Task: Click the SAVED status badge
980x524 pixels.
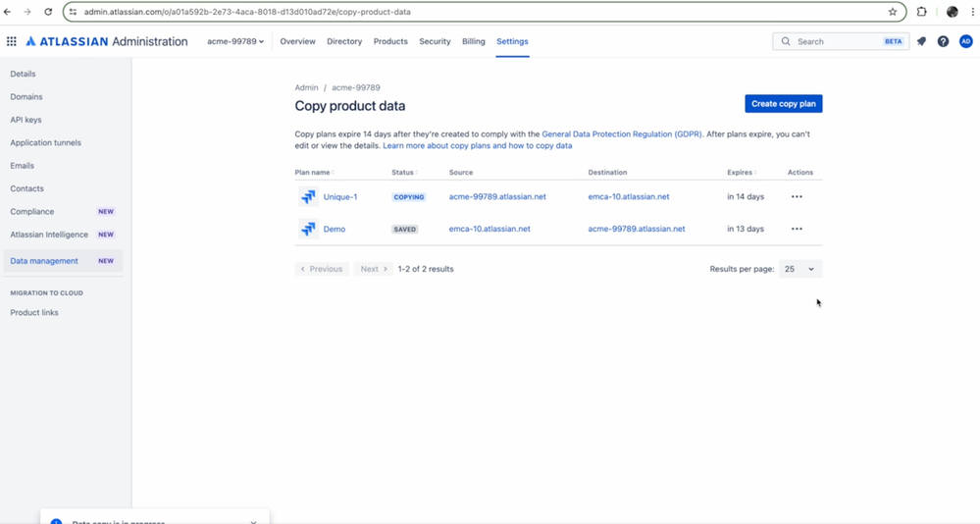Action: 404,229
